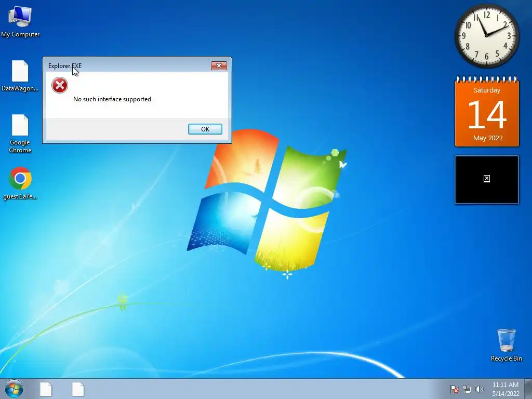
Task: Open the My Computer desktop icon
Action: click(x=20, y=22)
